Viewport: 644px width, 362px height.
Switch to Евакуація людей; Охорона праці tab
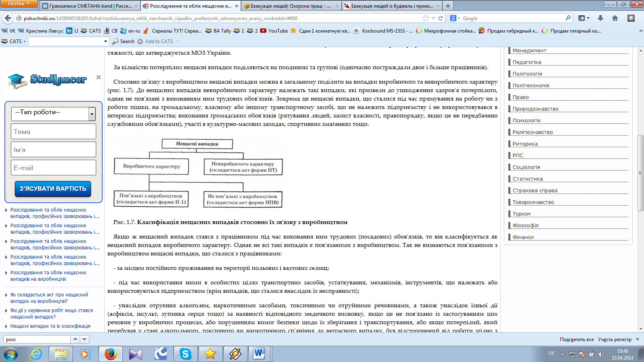pyautogui.click(x=291, y=6)
